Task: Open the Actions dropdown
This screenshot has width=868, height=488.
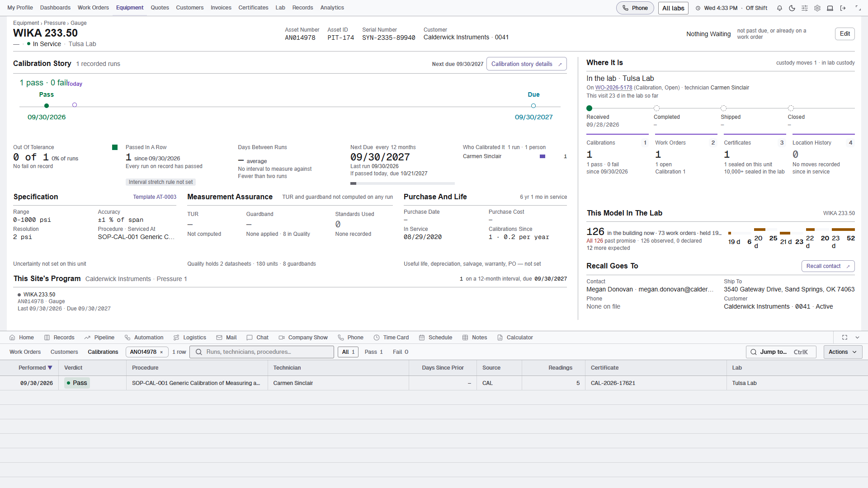Action: 843,352
